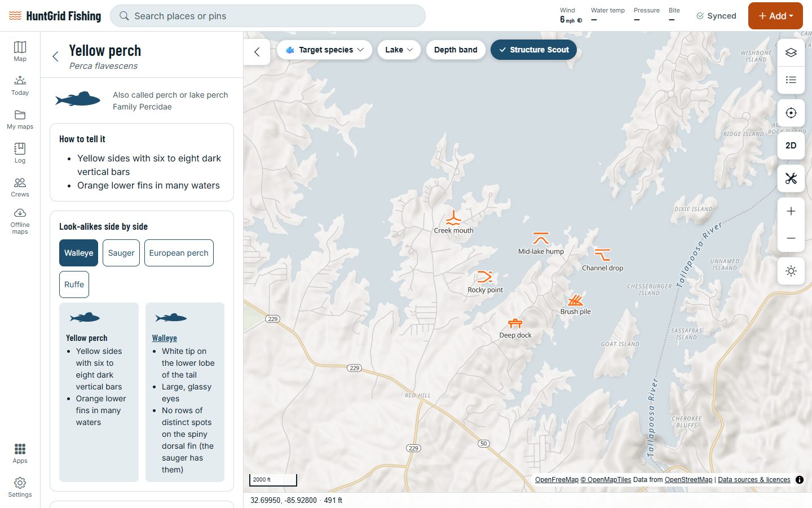Zoom in on the map
Image resolution: width=812 pixels, height=508 pixels.
(x=791, y=211)
